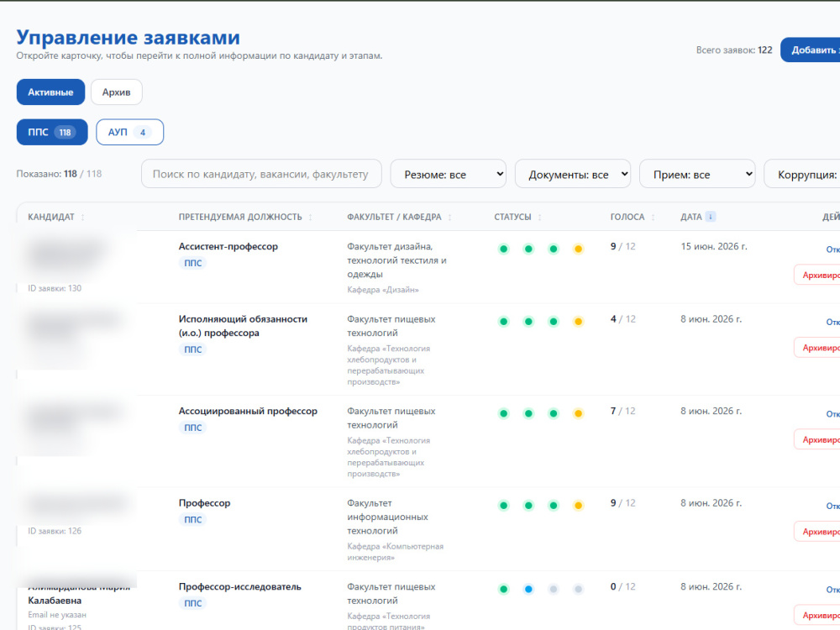This screenshot has width=840, height=630.
Task: Click the 7 / 12 votes value
Action: point(622,411)
